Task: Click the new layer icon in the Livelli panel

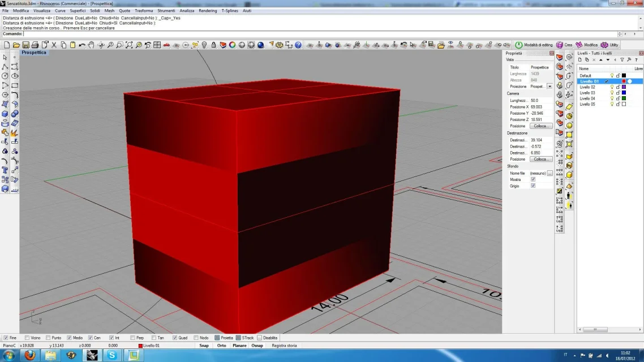Action: (580, 60)
